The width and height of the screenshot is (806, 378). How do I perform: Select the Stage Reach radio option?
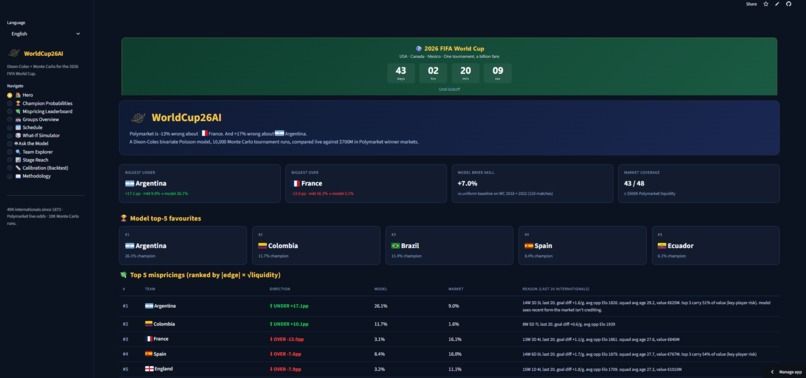[10, 160]
